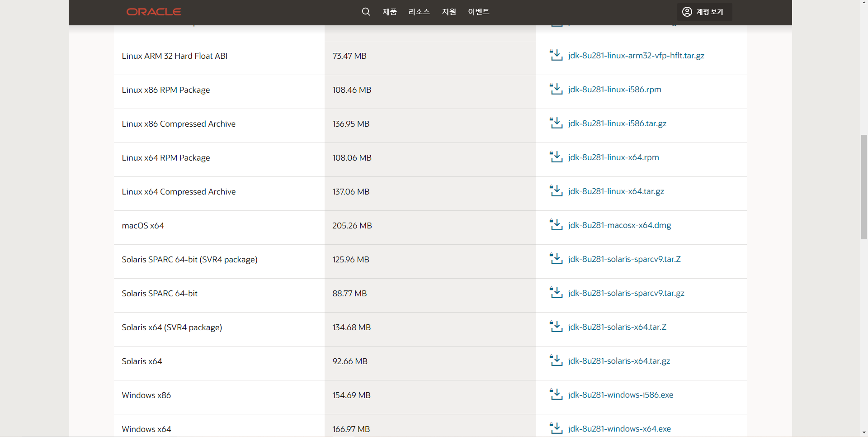Click the 154.69 MB size cell
The height and width of the screenshot is (437, 868).
point(430,397)
